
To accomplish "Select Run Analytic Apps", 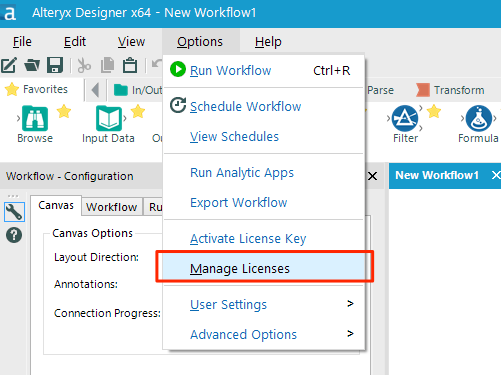I will coord(263,173).
